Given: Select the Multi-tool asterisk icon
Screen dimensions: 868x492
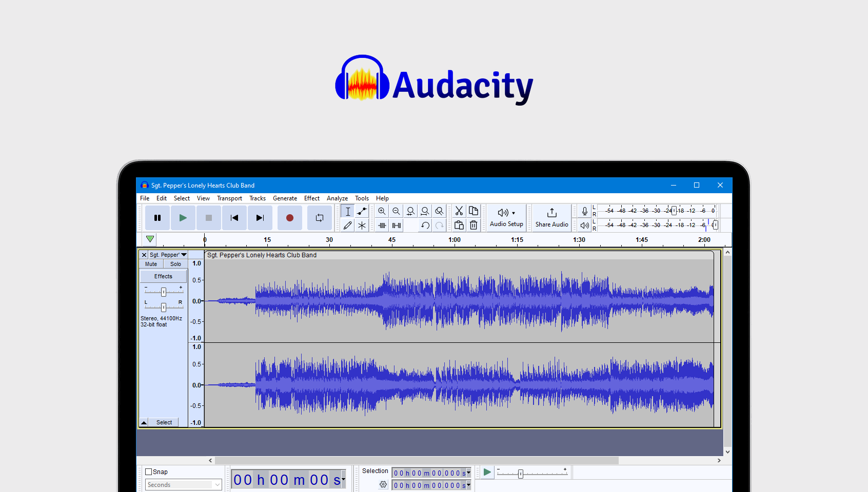Looking at the screenshot, I should pyautogui.click(x=362, y=225).
